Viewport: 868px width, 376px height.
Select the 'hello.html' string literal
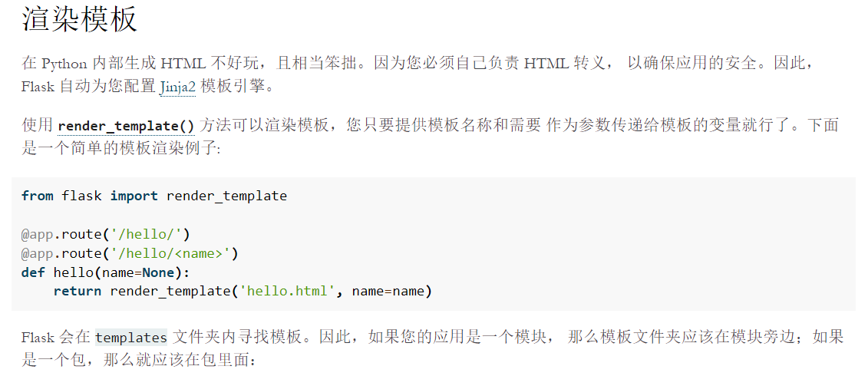tap(287, 292)
